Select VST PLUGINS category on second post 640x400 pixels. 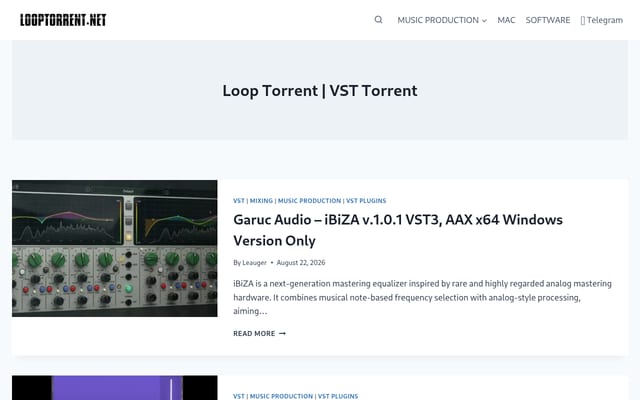tap(338, 396)
